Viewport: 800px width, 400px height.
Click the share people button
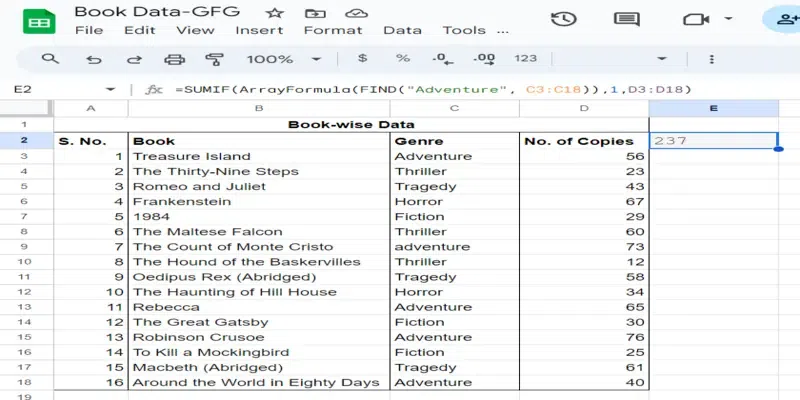[x=780, y=19]
